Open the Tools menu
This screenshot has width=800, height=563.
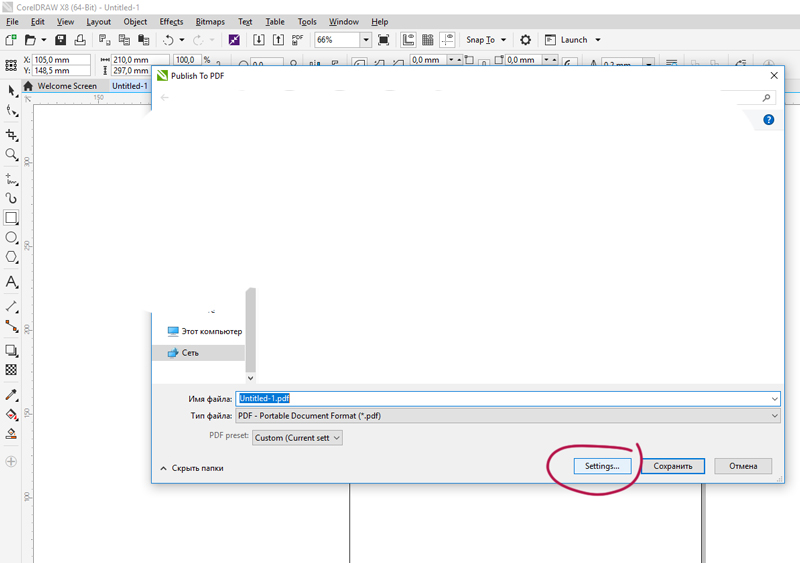point(307,21)
